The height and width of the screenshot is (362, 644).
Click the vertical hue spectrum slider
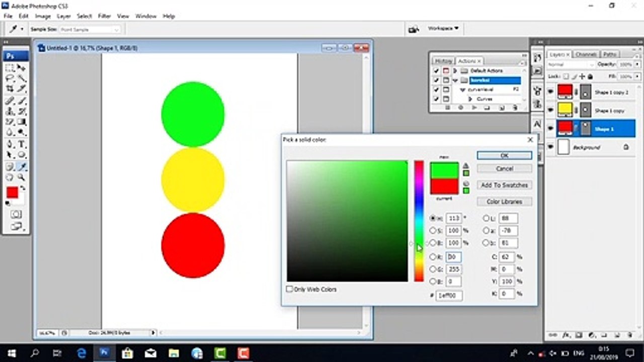tap(419, 221)
